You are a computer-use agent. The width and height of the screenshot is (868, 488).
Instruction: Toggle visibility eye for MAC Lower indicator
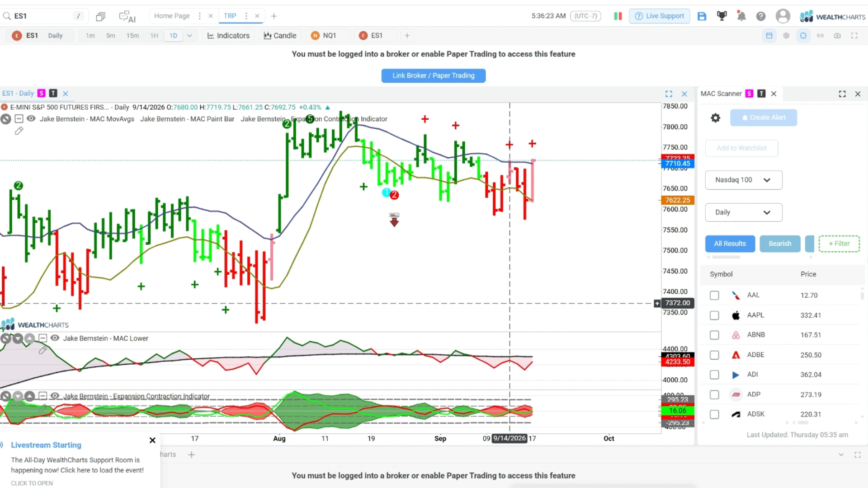(x=55, y=338)
